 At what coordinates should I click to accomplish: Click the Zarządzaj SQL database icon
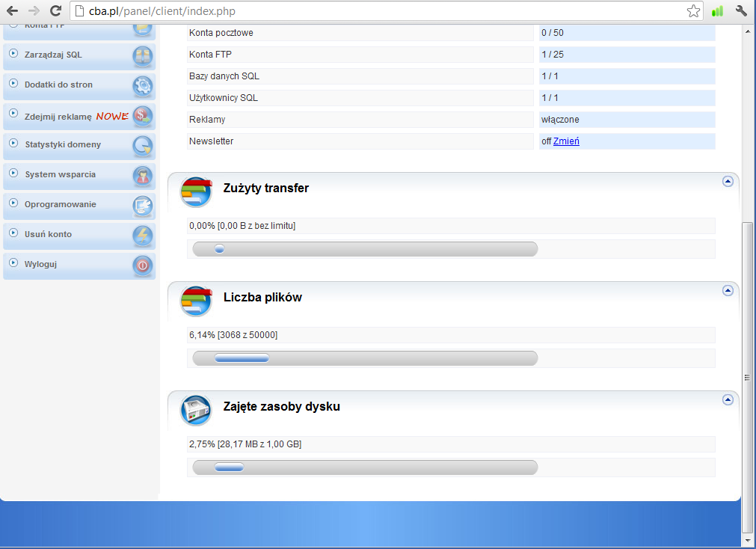click(143, 56)
